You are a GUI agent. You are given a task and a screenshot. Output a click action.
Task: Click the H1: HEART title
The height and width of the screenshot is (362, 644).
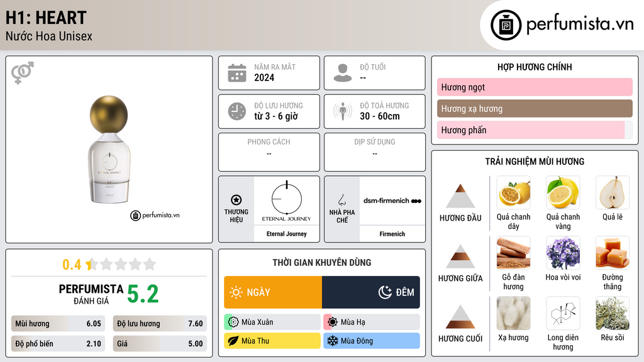pos(46,18)
